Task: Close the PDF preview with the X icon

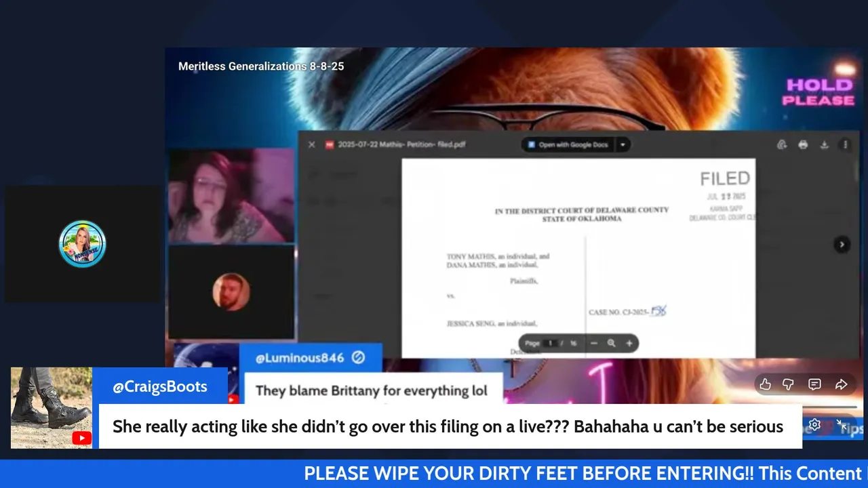Action: [x=312, y=144]
